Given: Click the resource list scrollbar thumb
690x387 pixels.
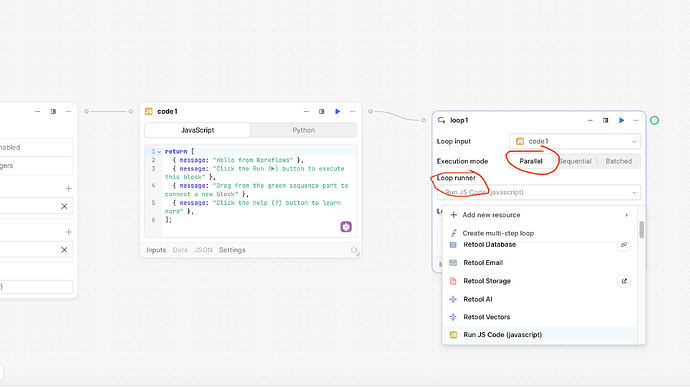Looking at the screenshot, I should 642,230.
